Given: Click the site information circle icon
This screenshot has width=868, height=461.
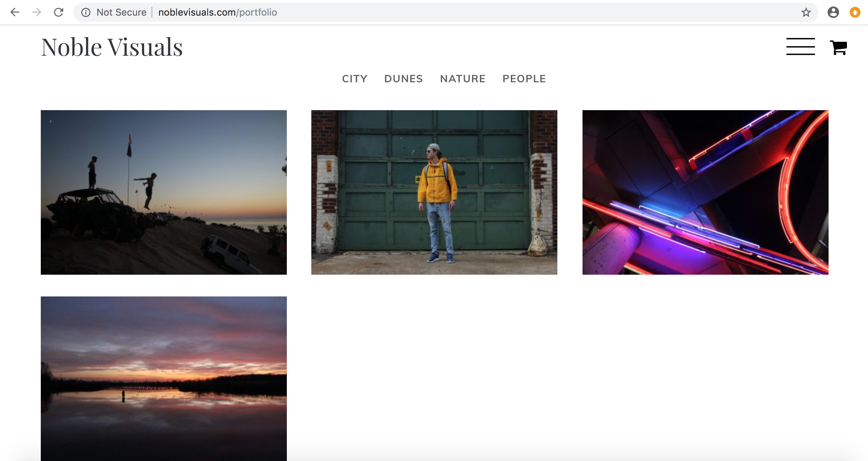Looking at the screenshot, I should coord(86,12).
